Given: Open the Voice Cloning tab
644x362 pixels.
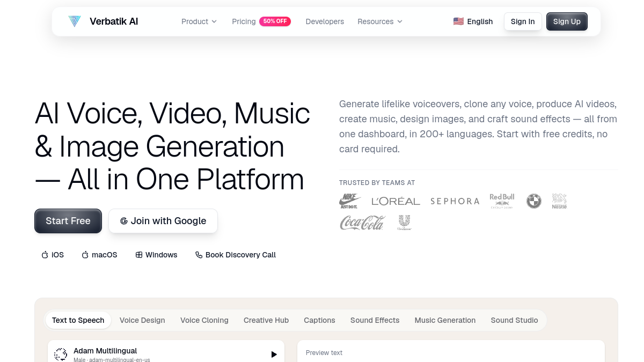Looking at the screenshot, I should [204, 320].
